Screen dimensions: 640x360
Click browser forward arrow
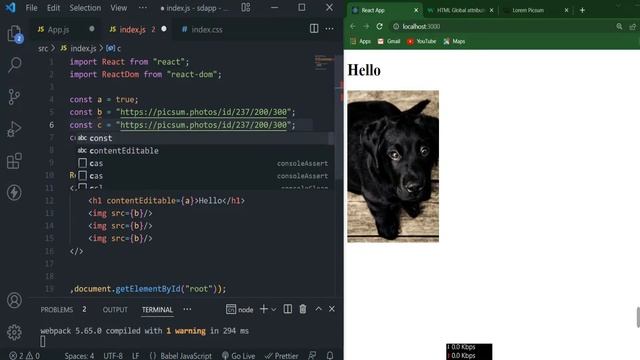pos(366,27)
